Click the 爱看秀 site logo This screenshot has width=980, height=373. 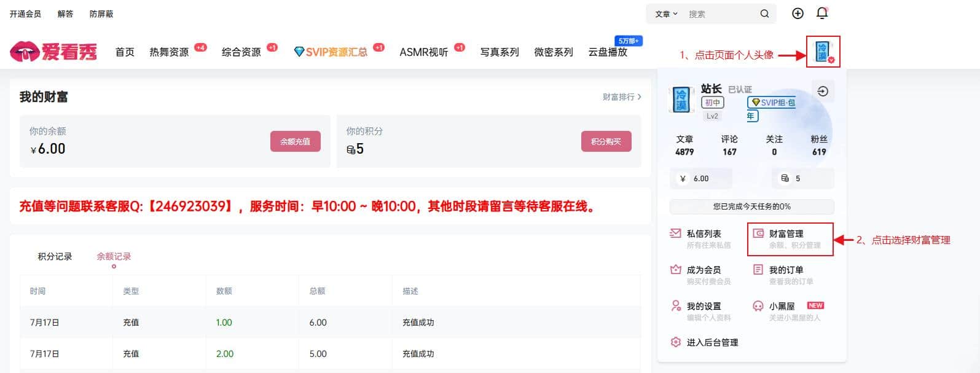[53, 52]
